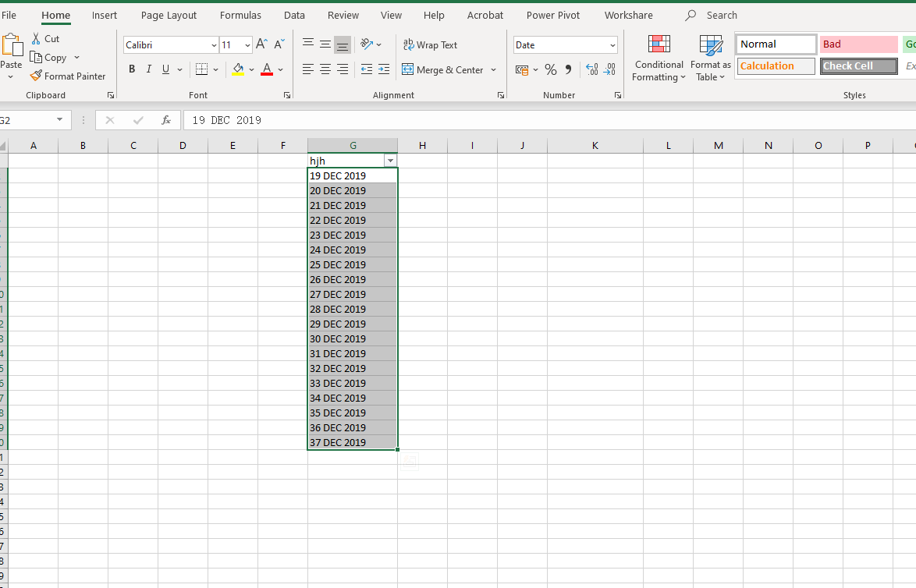Click Merge & Center button
Viewport: 916px width, 588px height.
click(442, 70)
